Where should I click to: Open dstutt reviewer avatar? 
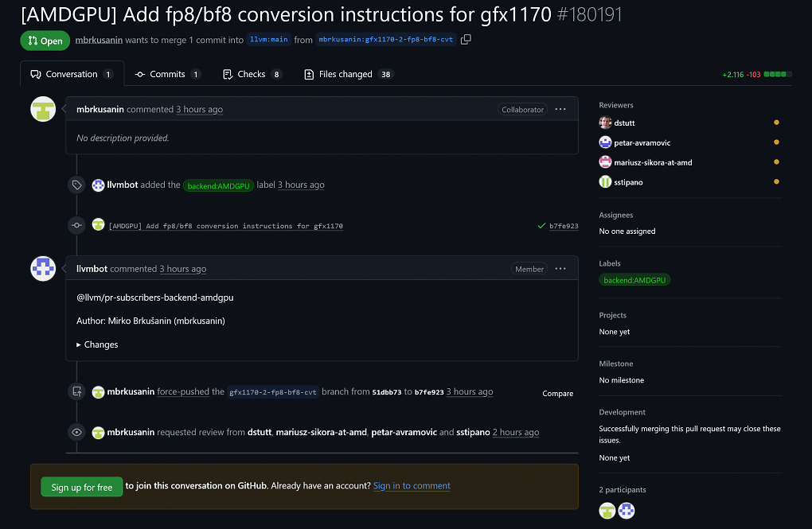605,123
